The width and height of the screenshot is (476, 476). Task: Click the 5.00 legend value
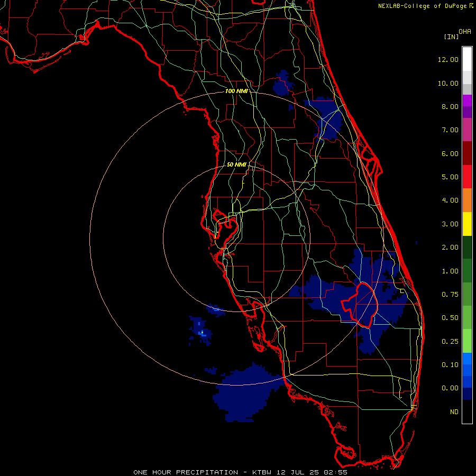450,177
